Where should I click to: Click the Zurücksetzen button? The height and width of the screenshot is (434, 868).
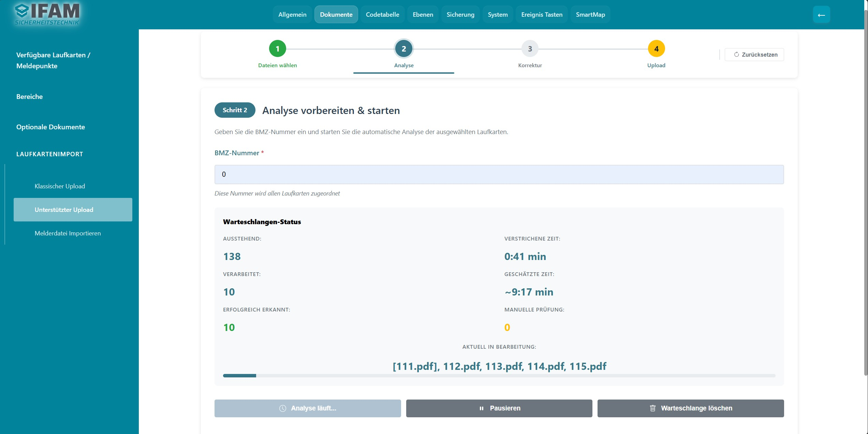(754, 55)
